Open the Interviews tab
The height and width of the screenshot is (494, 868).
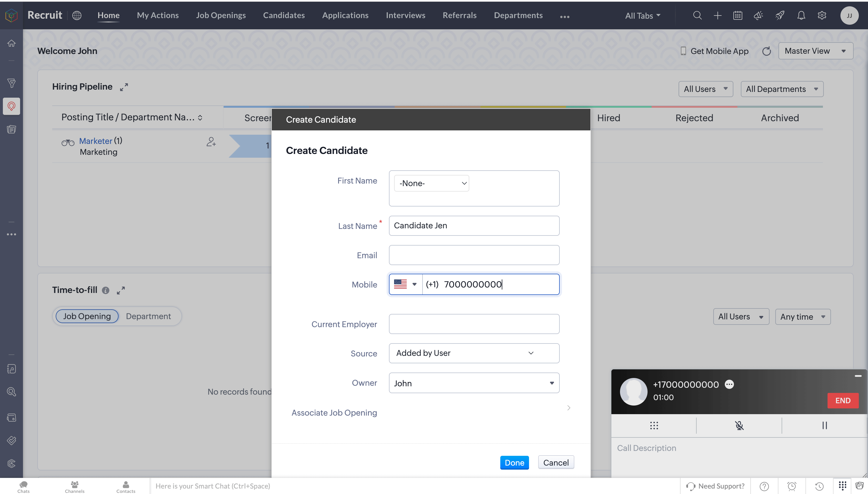405,15
